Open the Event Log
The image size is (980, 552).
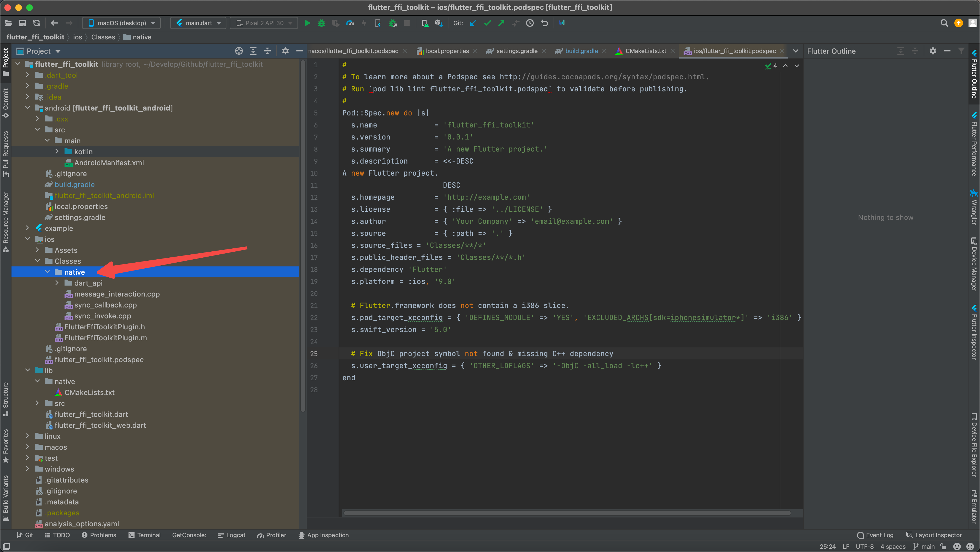tap(875, 535)
